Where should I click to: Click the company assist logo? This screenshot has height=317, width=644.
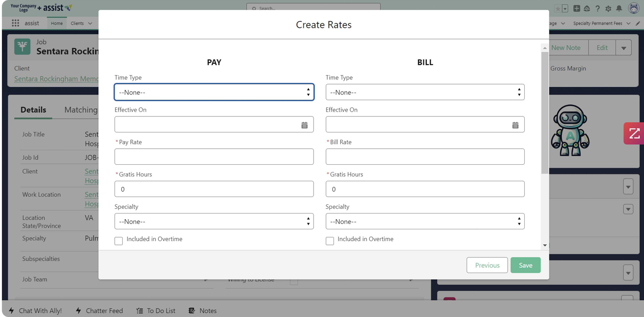pos(41,8)
